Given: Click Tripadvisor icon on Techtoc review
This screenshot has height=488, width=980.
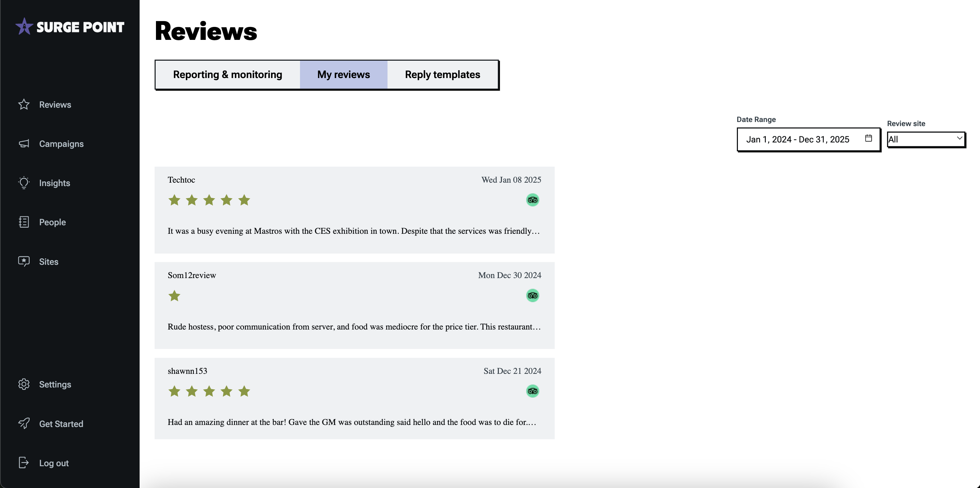Looking at the screenshot, I should pos(532,200).
